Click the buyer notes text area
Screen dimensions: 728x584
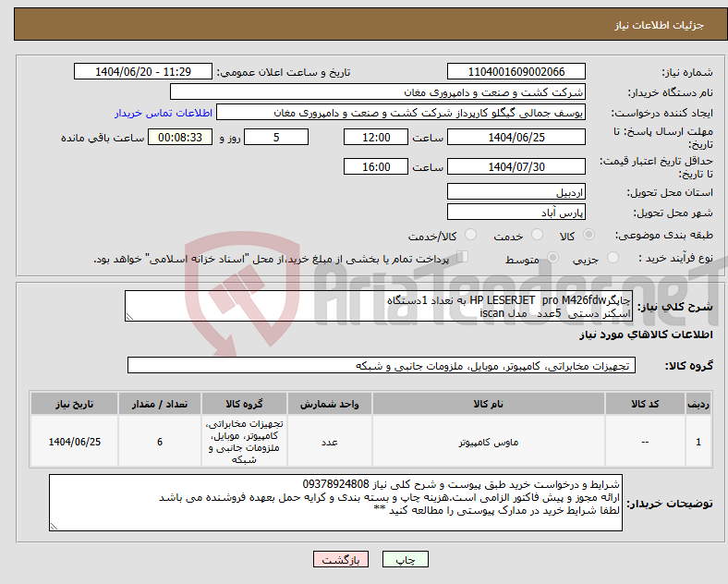(x=335, y=503)
